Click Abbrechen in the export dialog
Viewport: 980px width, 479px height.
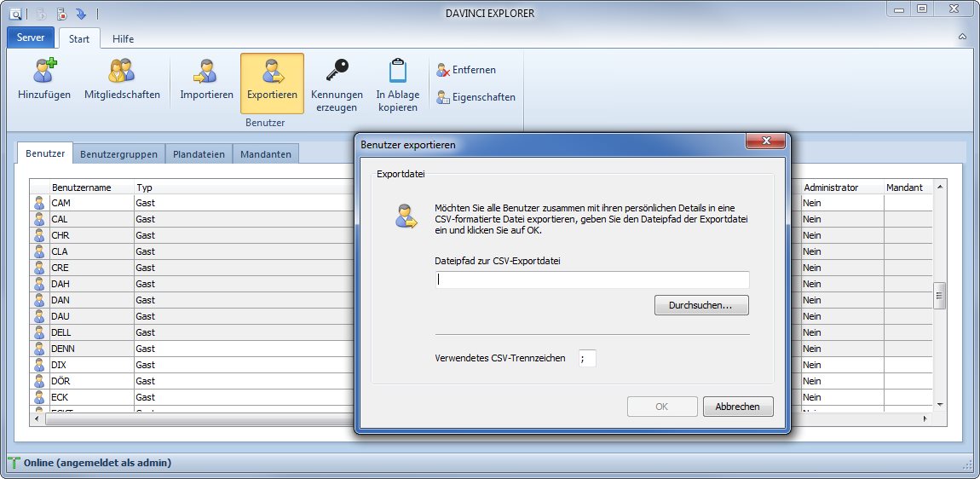tap(737, 407)
